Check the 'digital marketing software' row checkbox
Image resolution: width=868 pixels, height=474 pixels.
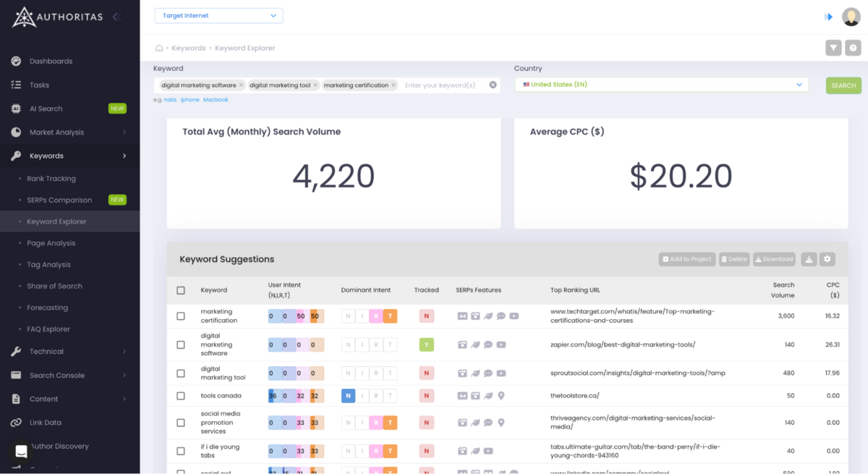coord(181,344)
